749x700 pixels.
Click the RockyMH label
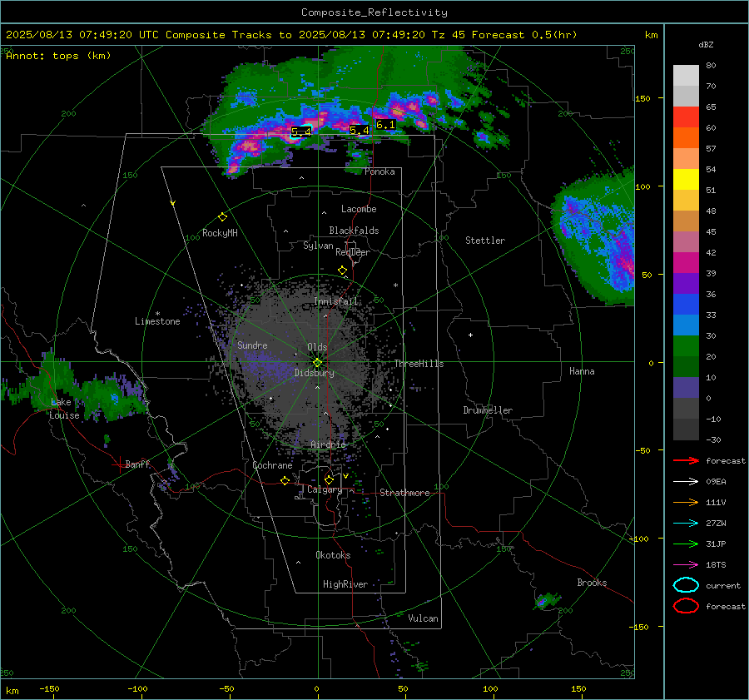tap(220, 233)
